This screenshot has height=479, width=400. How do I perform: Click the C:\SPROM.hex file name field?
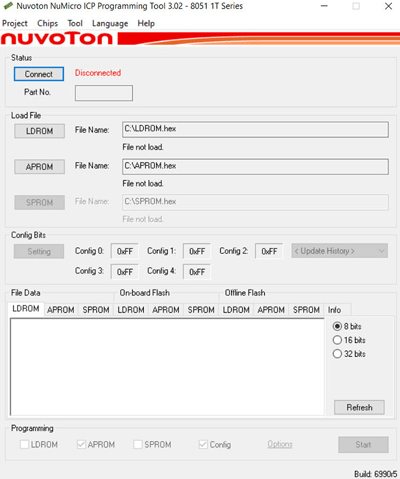(x=255, y=202)
